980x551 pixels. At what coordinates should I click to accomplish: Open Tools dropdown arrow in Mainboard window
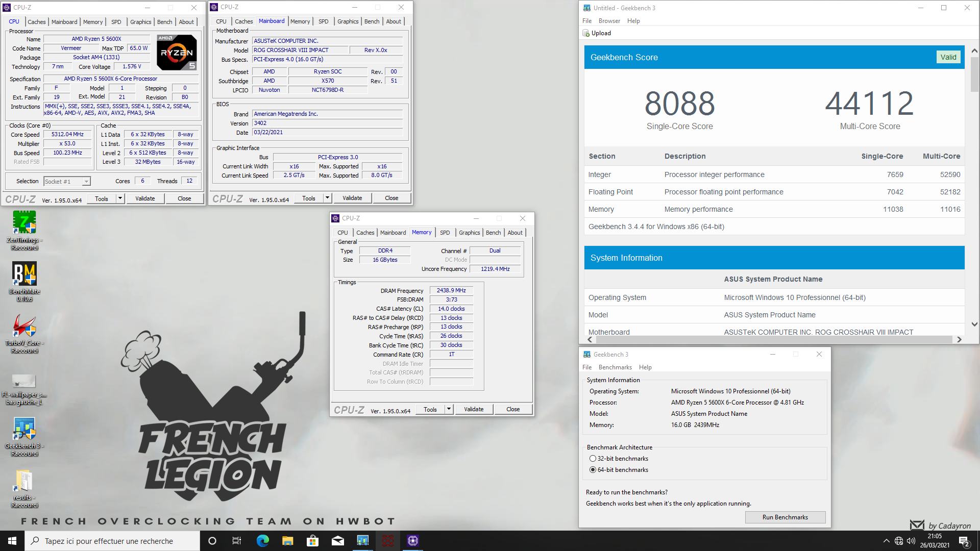pos(328,198)
